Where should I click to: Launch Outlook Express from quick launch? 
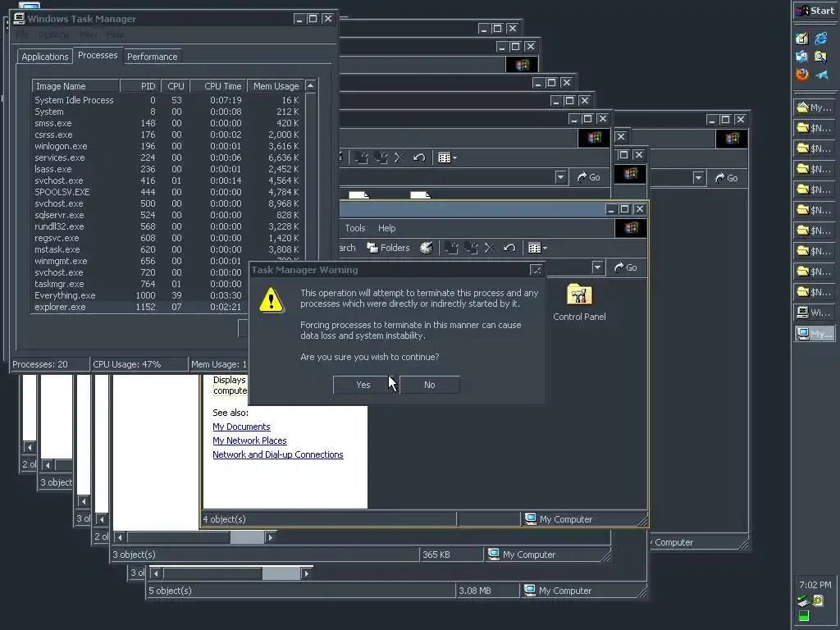[801, 57]
